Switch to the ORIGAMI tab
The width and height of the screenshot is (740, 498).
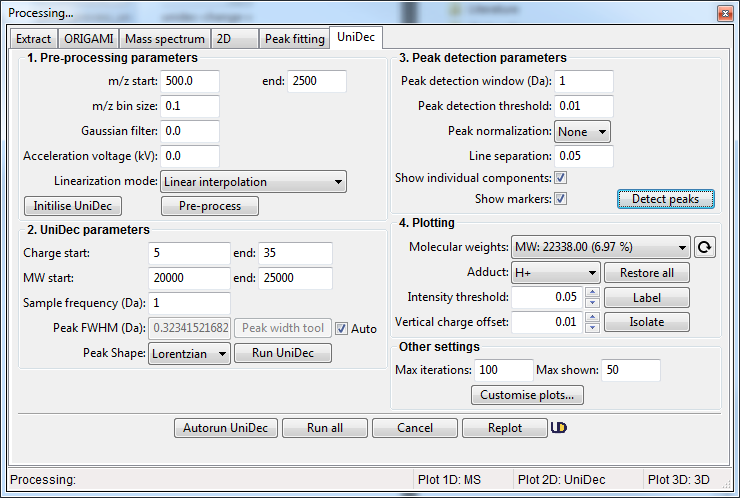[89, 39]
